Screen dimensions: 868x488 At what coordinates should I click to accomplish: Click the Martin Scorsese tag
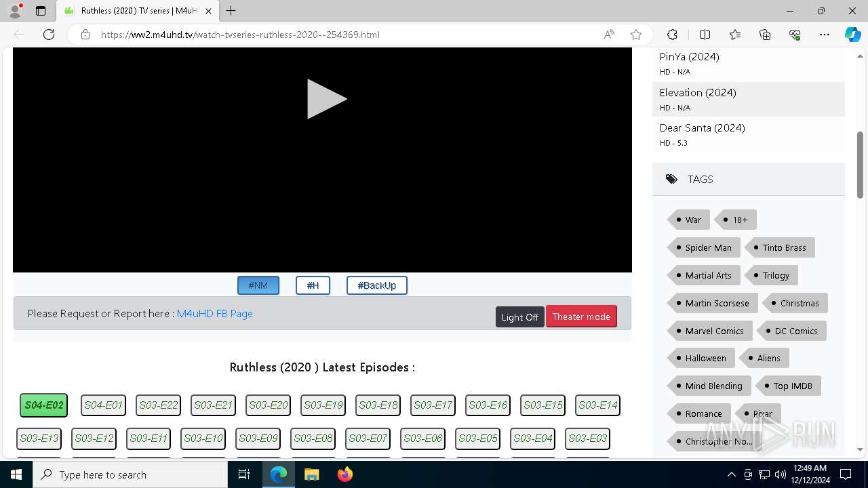(713, 303)
